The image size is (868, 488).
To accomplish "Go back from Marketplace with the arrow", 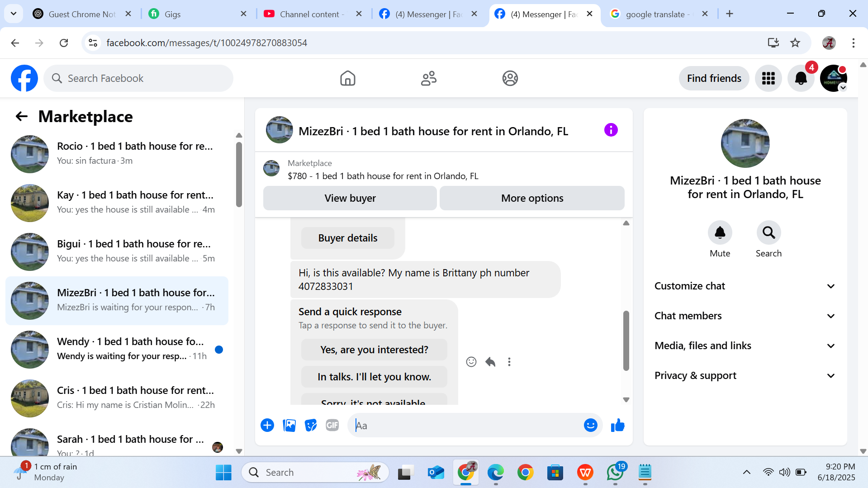I will click(21, 117).
